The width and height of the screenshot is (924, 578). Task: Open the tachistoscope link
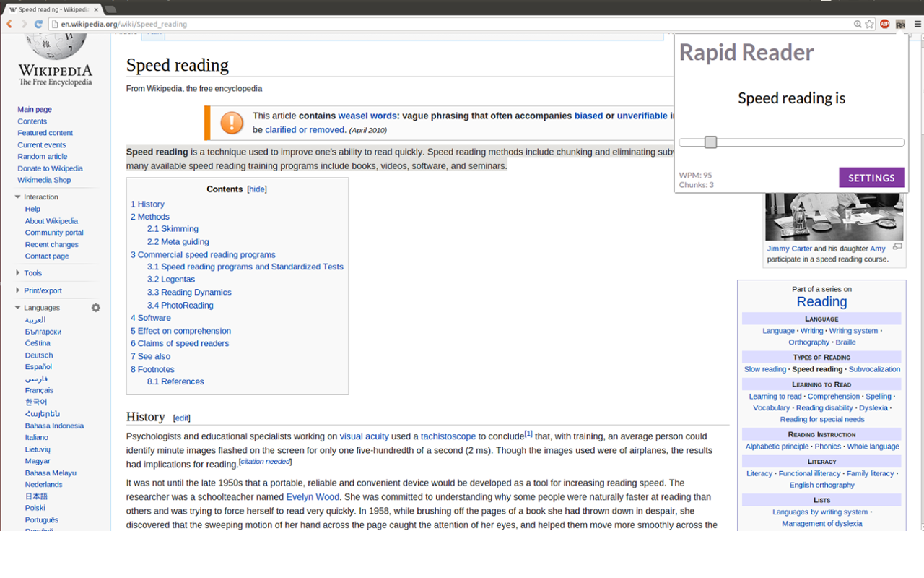point(448,436)
